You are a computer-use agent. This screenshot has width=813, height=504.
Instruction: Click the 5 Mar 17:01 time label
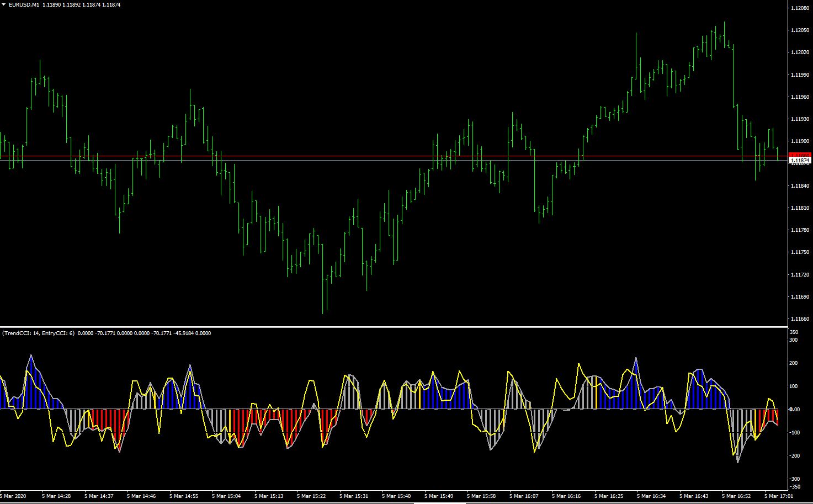coord(779,496)
